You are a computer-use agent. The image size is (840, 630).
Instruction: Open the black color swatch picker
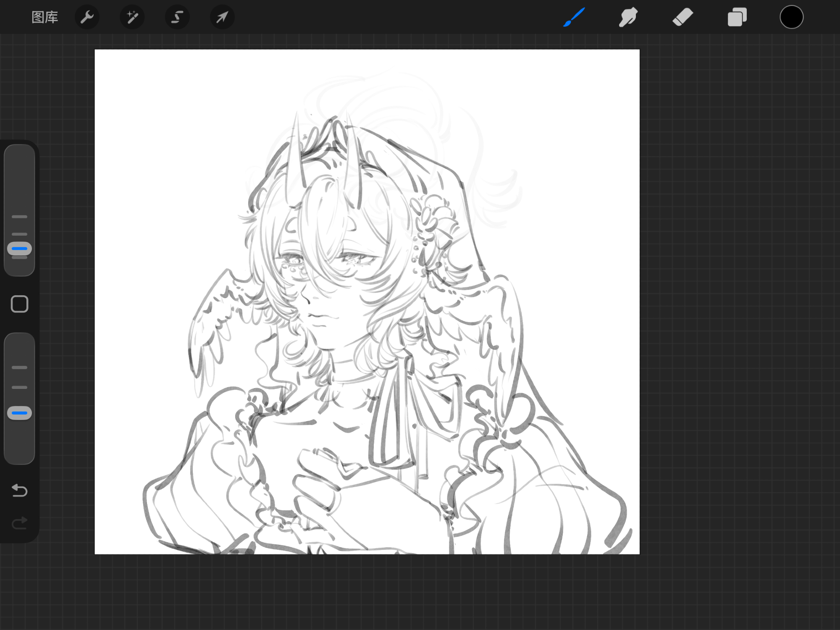[x=791, y=17]
